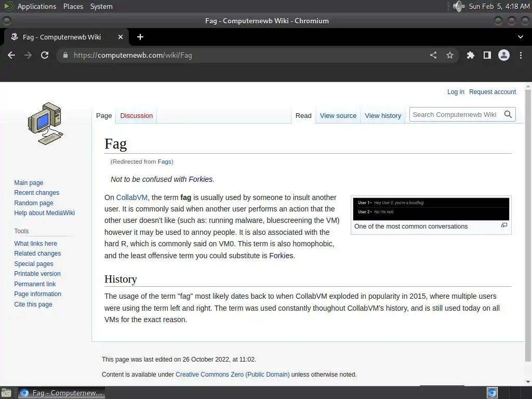Open Special pages link
Image resolution: width=532 pixels, height=399 pixels.
[x=34, y=263]
